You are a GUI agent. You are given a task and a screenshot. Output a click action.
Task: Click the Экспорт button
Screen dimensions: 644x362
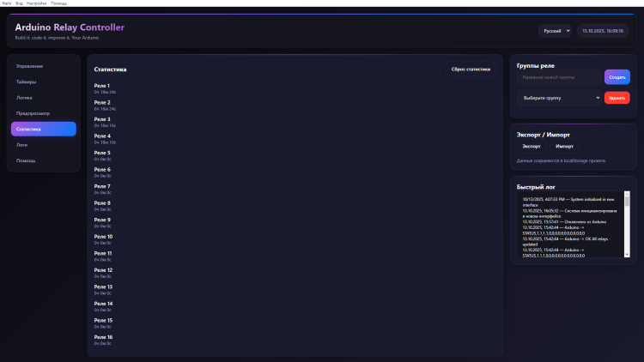point(532,147)
